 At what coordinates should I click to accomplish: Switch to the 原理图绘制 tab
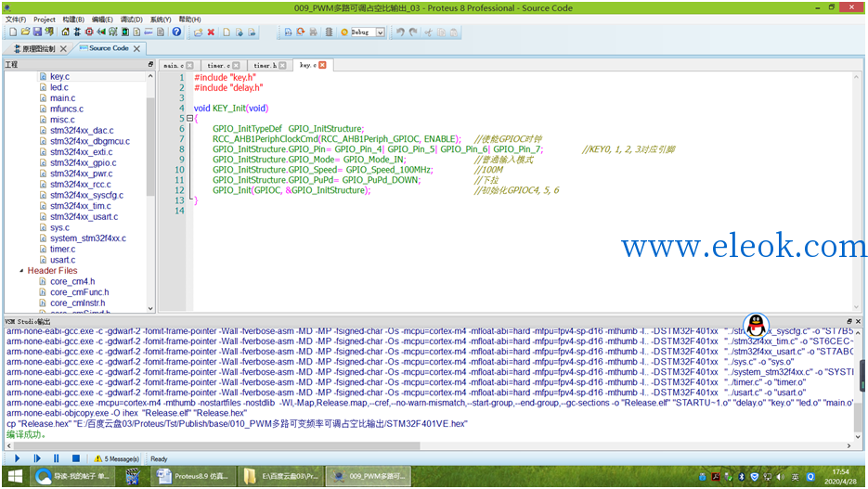pos(38,48)
